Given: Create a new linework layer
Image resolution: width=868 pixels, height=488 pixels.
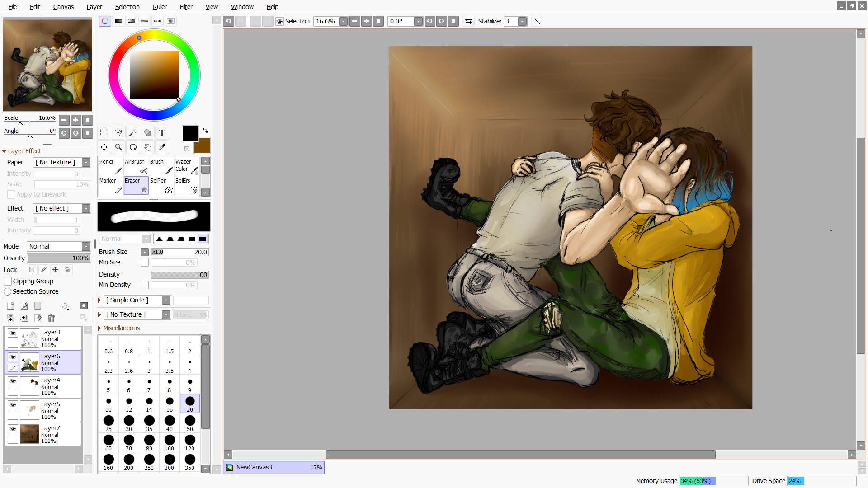Looking at the screenshot, I should pos(24,306).
